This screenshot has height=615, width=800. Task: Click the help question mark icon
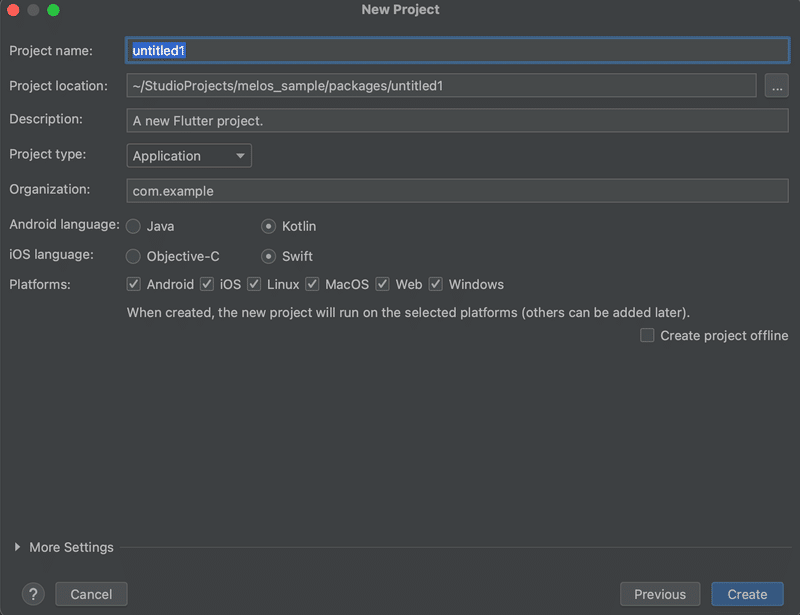(34, 594)
